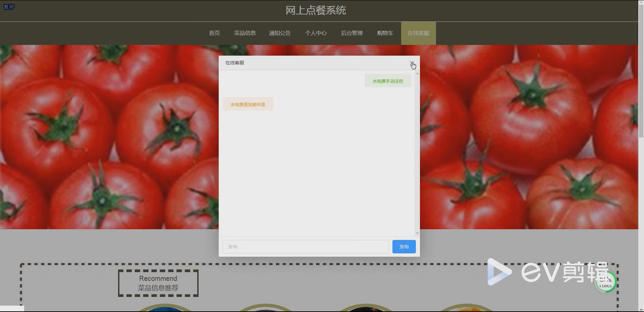
Task: Click the chat panel scroll down arrow
Action: point(417,233)
